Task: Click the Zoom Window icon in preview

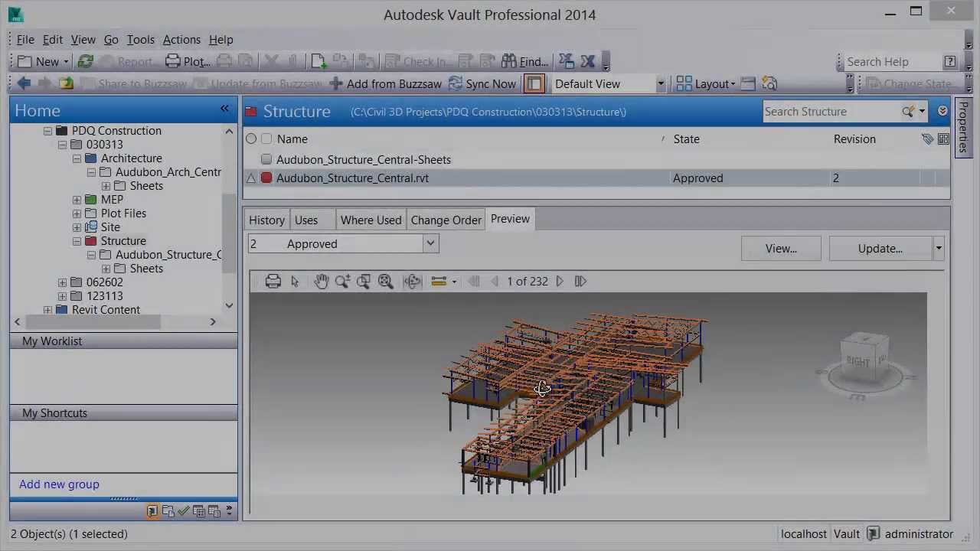Action: [x=364, y=281]
